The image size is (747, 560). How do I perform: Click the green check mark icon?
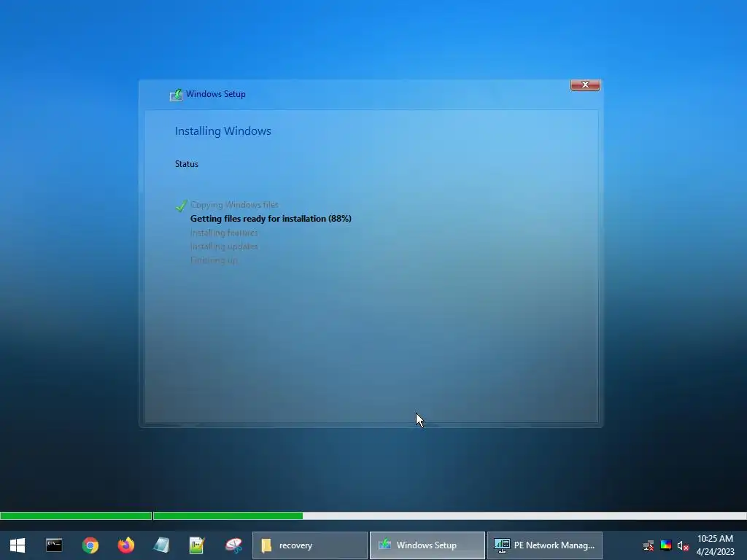coord(181,205)
